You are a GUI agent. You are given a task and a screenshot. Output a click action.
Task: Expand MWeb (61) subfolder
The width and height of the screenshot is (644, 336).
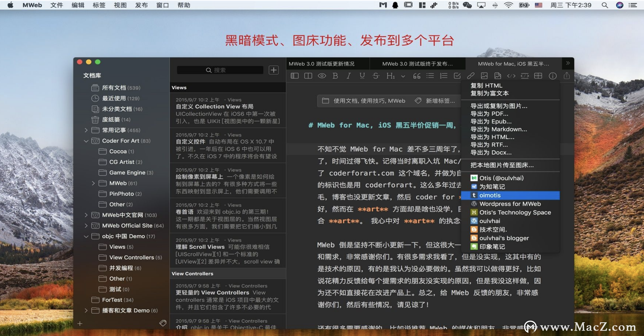pyautogui.click(x=93, y=183)
